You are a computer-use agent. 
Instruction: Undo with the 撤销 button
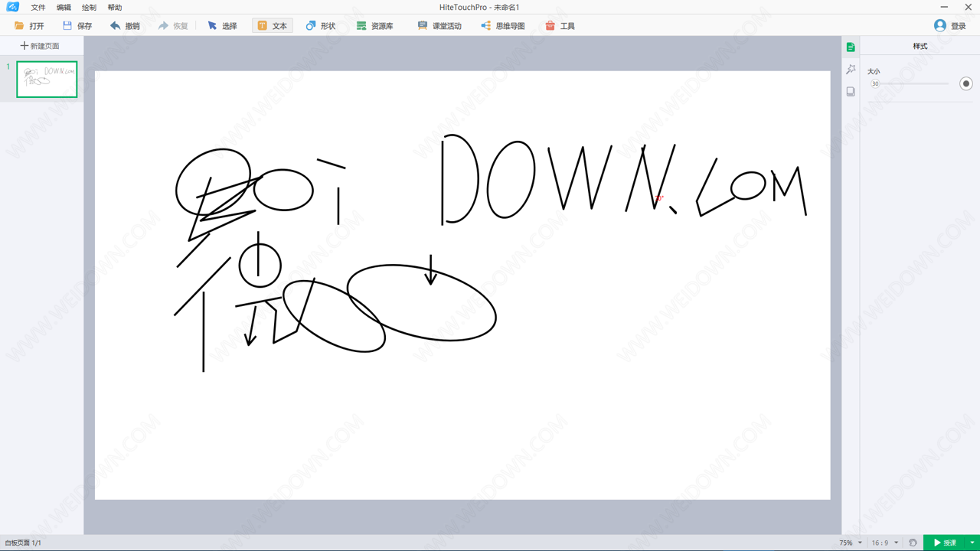[x=125, y=26]
